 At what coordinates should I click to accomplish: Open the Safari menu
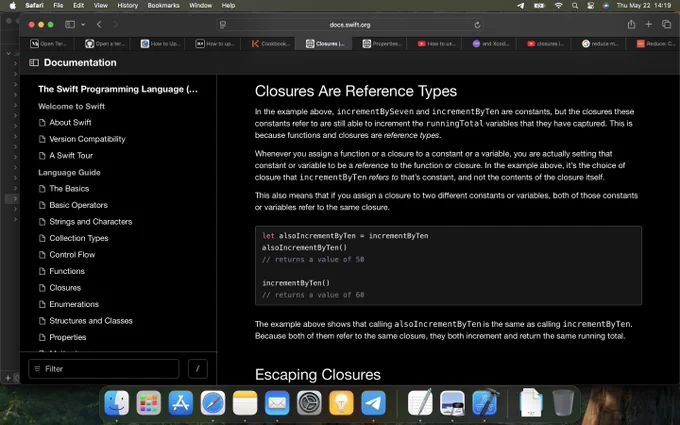(34, 6)
